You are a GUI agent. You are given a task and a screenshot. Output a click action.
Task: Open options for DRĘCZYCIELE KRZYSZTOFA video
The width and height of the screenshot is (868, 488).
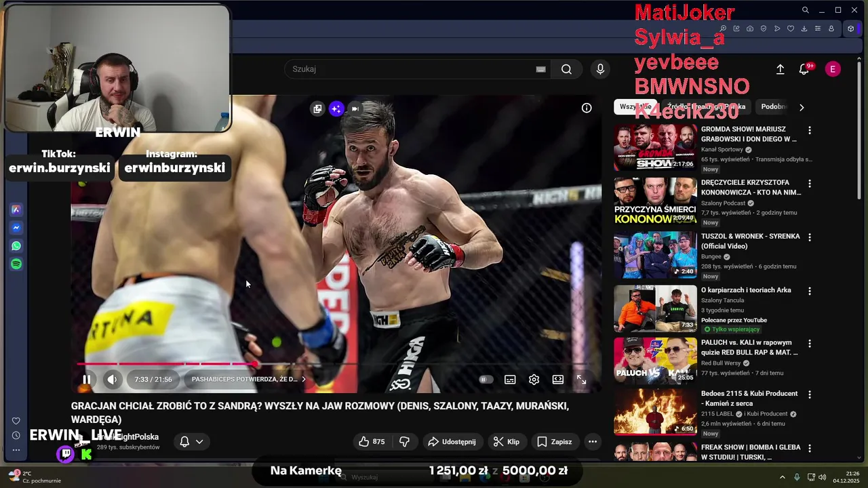tap(809, 184)
